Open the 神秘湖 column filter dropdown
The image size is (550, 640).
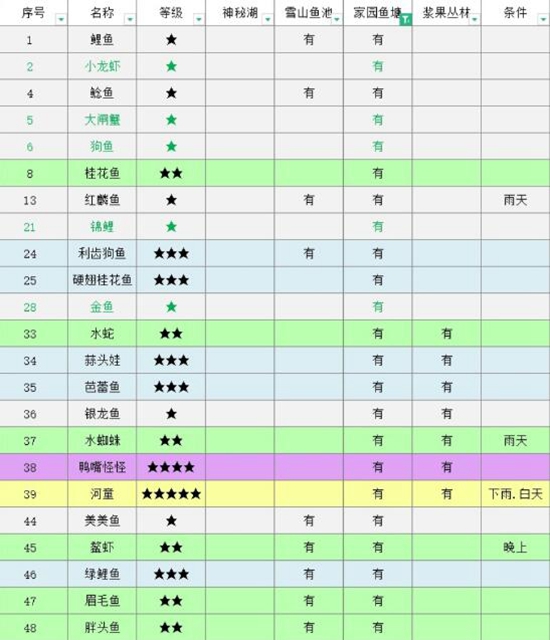click(268, 19)
